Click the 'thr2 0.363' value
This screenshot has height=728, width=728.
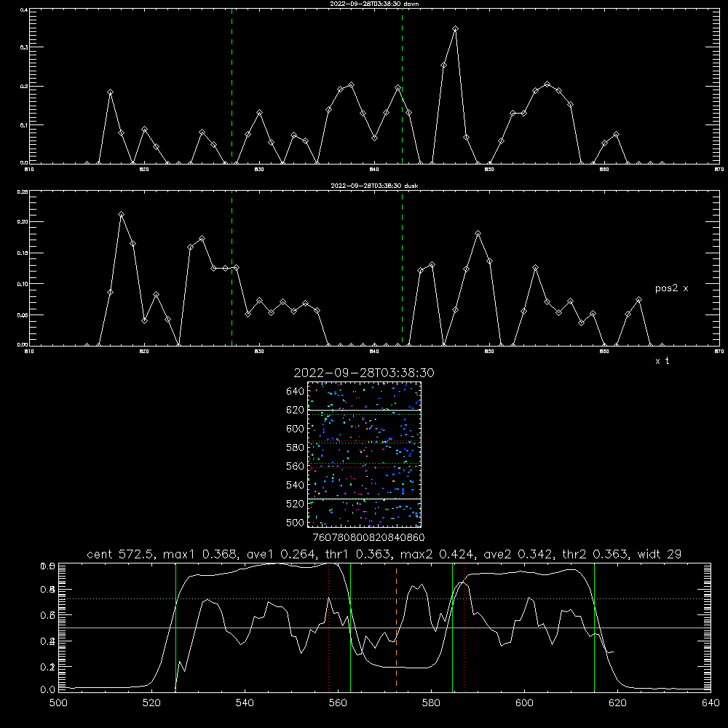pyautogui.click(x=595, y=554)
